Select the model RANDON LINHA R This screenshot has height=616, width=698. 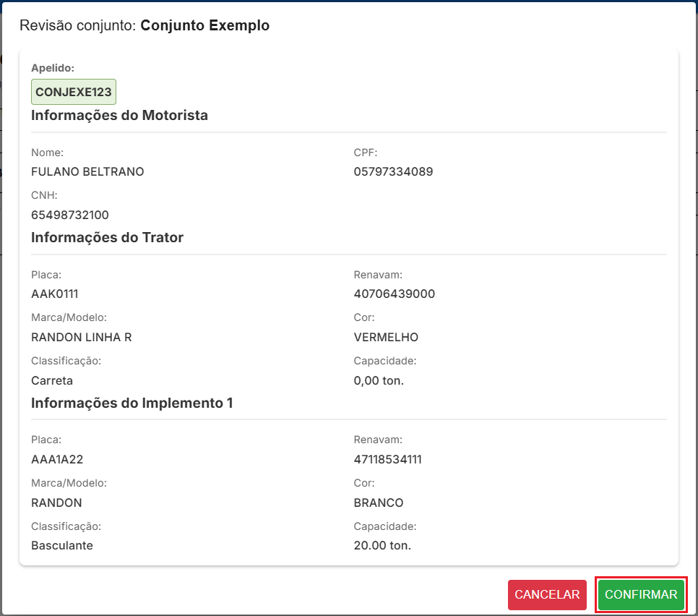[x=81, y=337]
